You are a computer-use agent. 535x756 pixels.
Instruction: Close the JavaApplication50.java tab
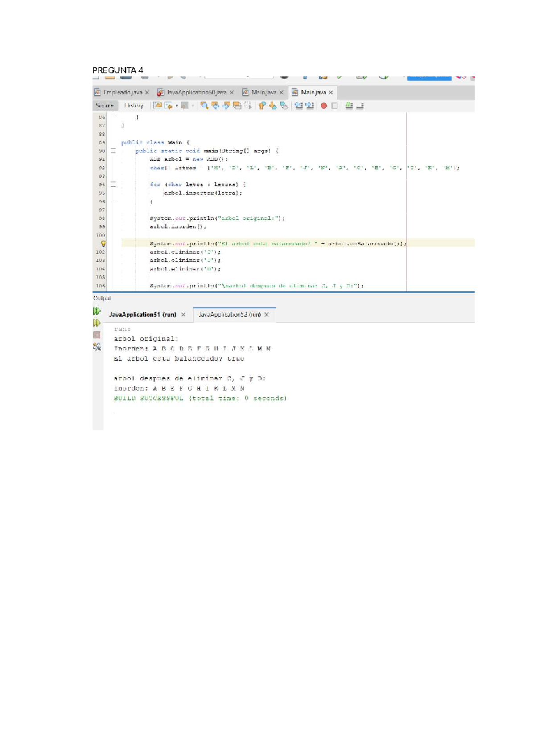pos(232,93)
